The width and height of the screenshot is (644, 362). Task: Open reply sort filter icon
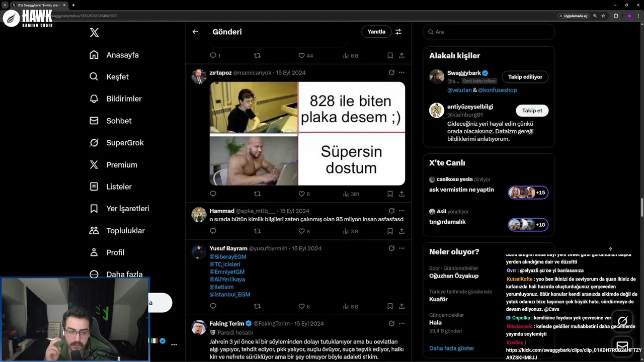click(x=398, y=32)
